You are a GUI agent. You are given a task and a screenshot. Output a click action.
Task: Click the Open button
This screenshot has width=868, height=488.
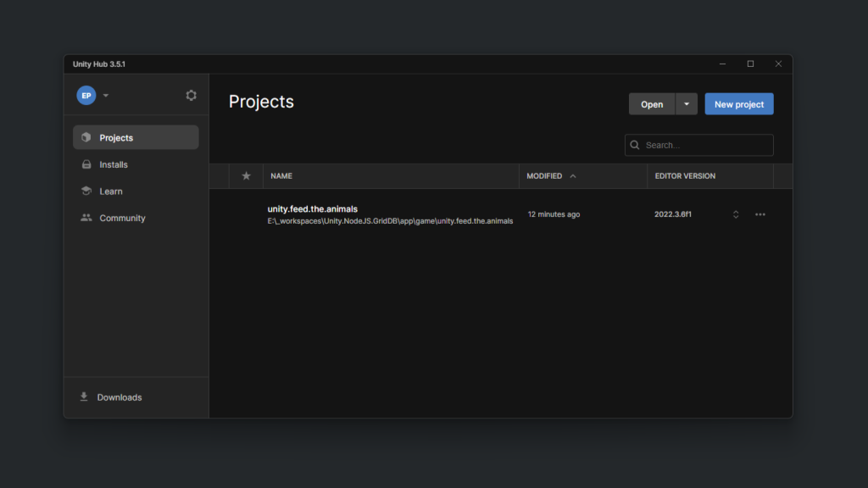(651, 103)
